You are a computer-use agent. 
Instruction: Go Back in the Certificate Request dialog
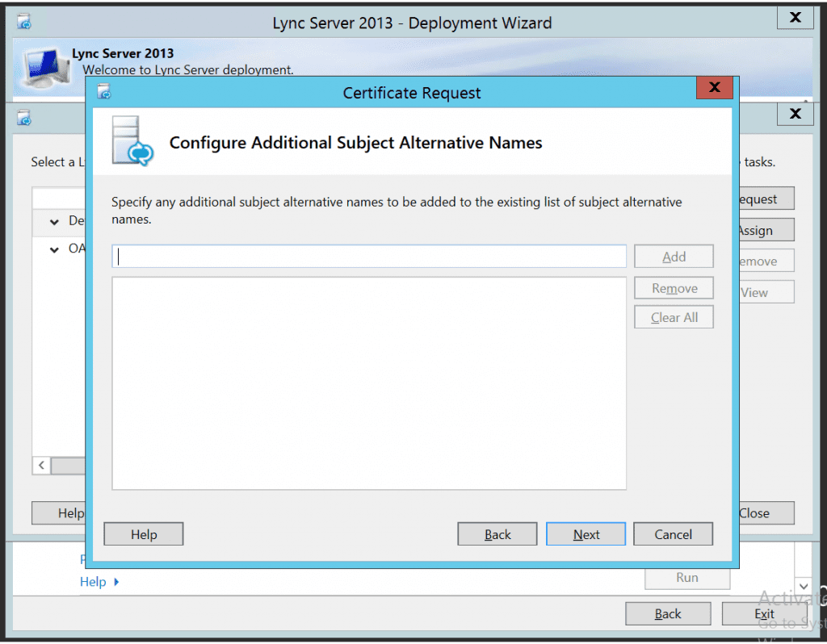[497, 534]
